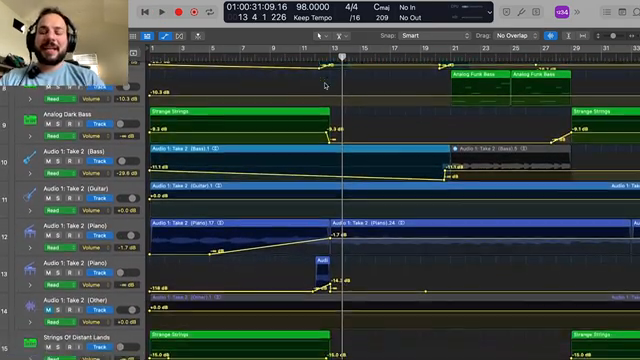Click the Track button on Analog Dark Bass
This screenshot has width=640, height=360.
tap(100, 124)
